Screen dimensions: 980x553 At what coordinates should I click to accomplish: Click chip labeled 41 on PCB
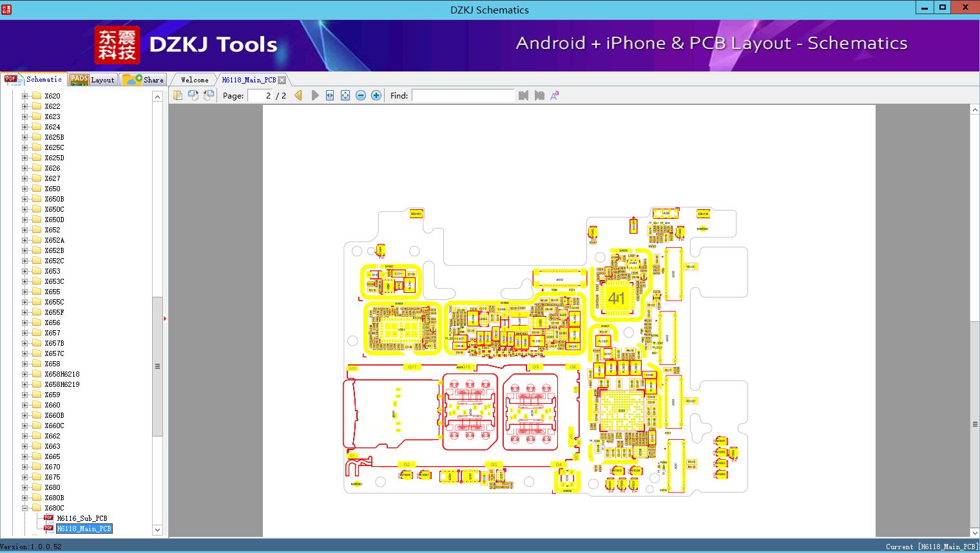617,298
